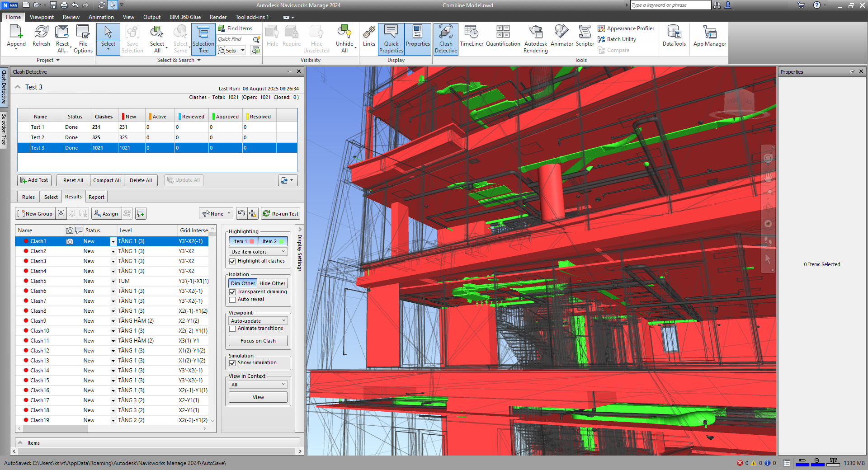This screenshot has height=470, width=868.
Task: Enable Animate transitions checkbox
Action: 232,329
